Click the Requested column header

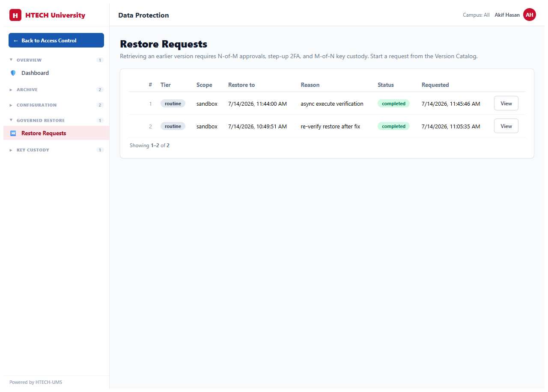(435, 85)
